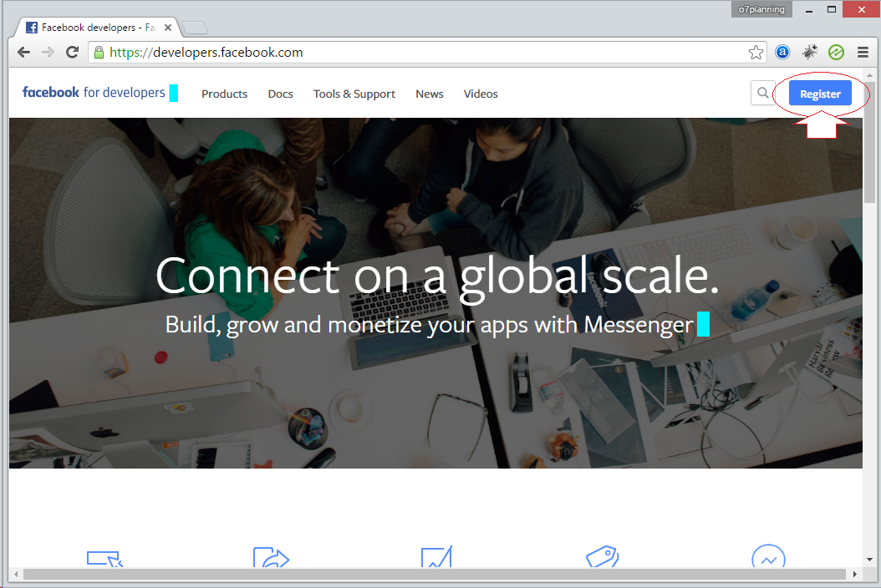Click the vertical scrollbar down arrow
Image resolution: width=881 pixels, height=588 pixels.
click(870, 560)
